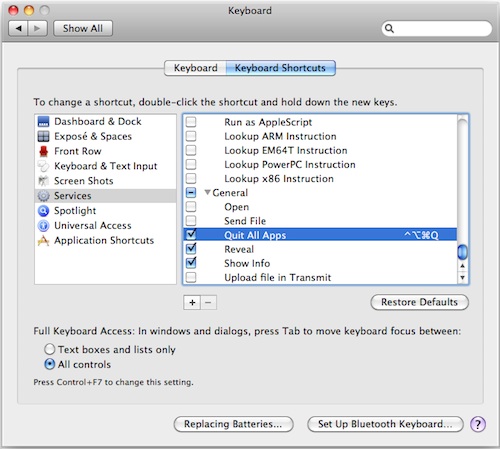Focus the System Preferences search field

point(437,29)
